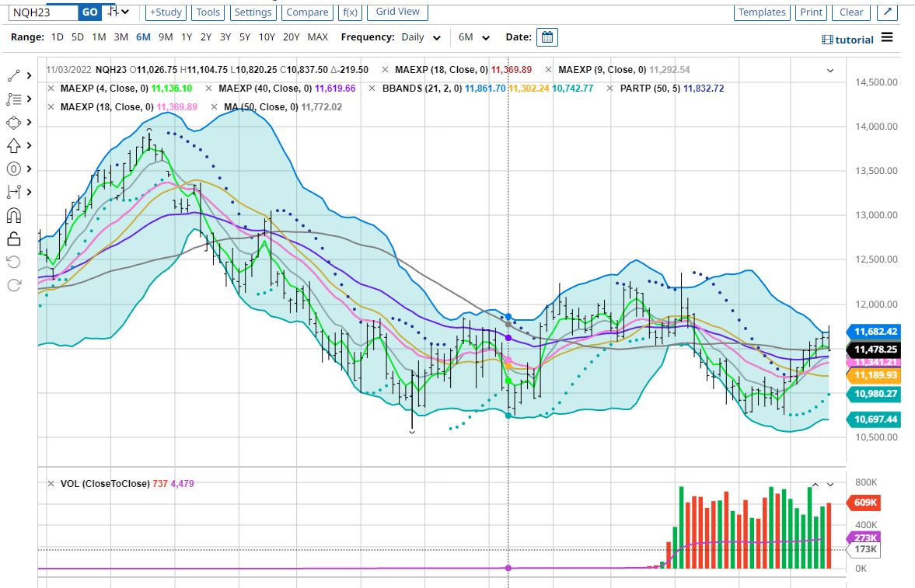Set the range to 9M
This screenshot has height=588, width=915.
click(166, 37)
